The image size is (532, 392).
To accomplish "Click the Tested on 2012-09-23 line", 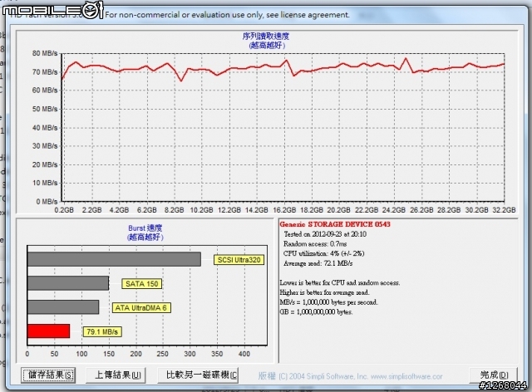I will tap(325, 234).
